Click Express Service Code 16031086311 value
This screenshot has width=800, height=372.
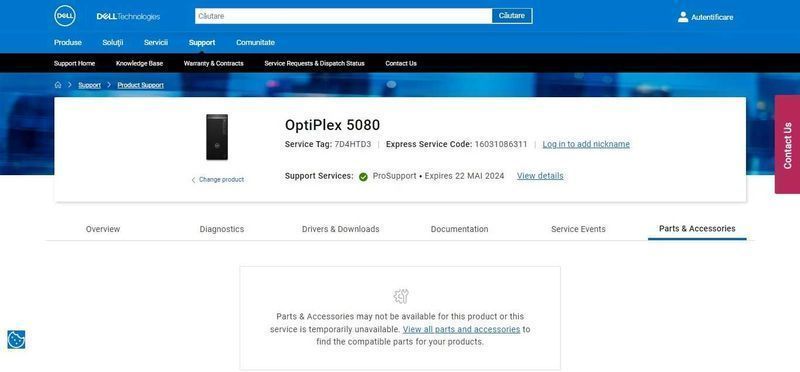(x=501, y=144)
